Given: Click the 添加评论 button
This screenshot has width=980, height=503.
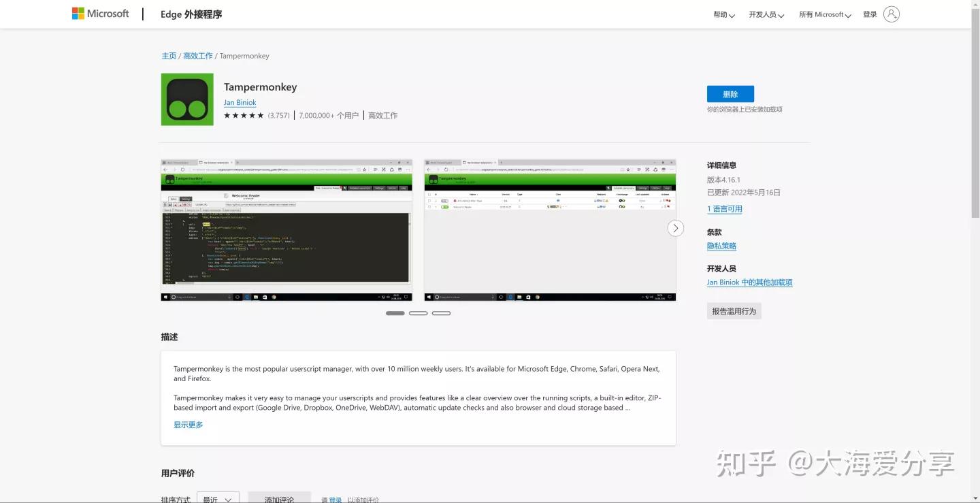Looking at the screenshot, I should click(279, 498).
